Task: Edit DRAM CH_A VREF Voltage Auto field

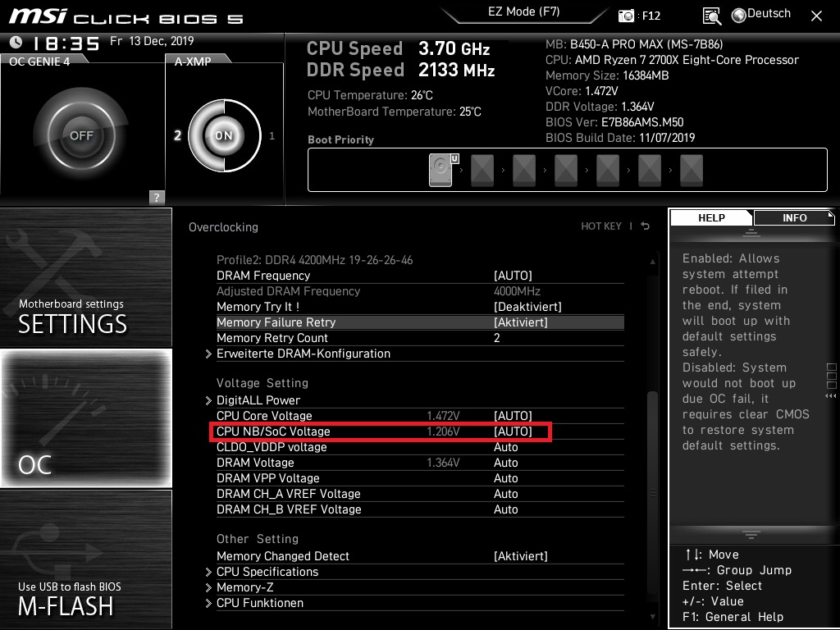Action: coord(505,494)
